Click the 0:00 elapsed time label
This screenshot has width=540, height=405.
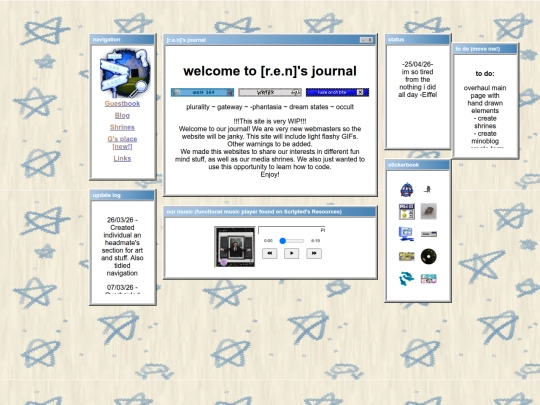click(x=268, y=241)
